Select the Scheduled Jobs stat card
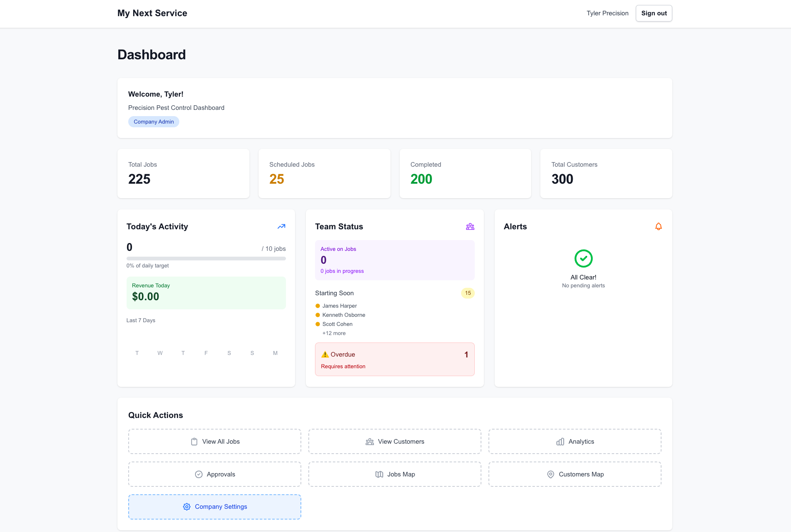 [324, 173]
